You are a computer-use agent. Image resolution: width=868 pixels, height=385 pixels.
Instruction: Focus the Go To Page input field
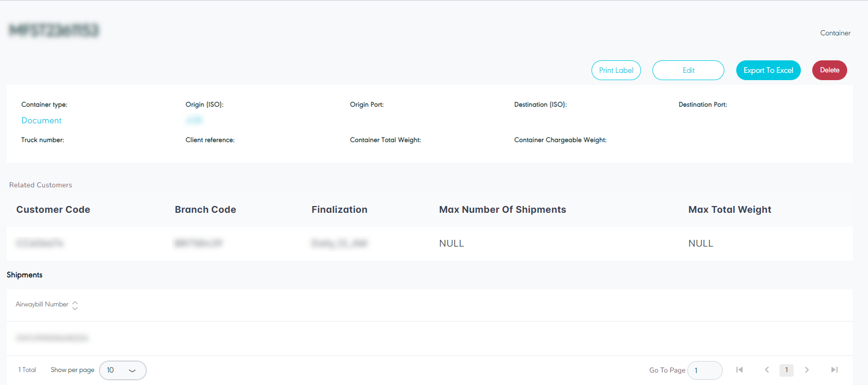tap(705, 370)
